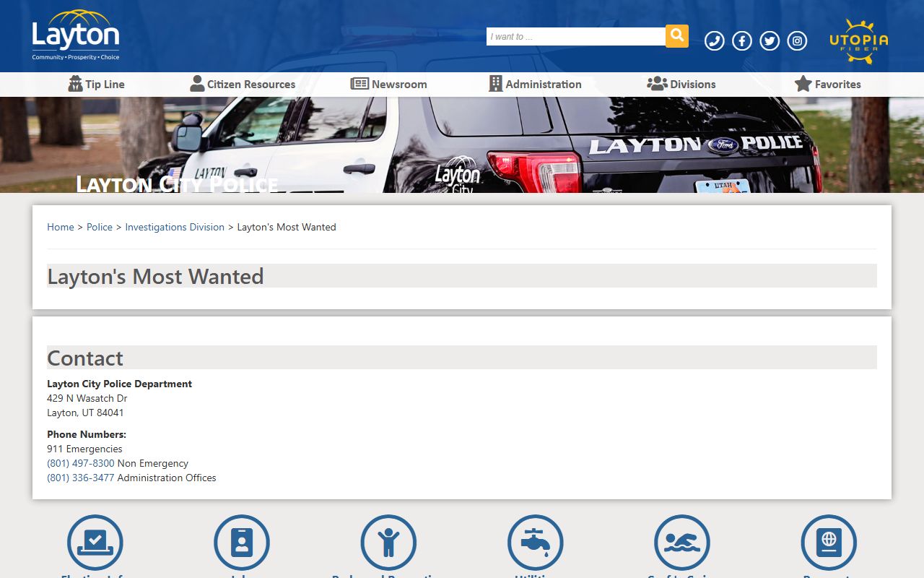Viewport: 924px width, 578px height.
Task: Click the 911 Emergencies text
Action: [x=85, y=449]
